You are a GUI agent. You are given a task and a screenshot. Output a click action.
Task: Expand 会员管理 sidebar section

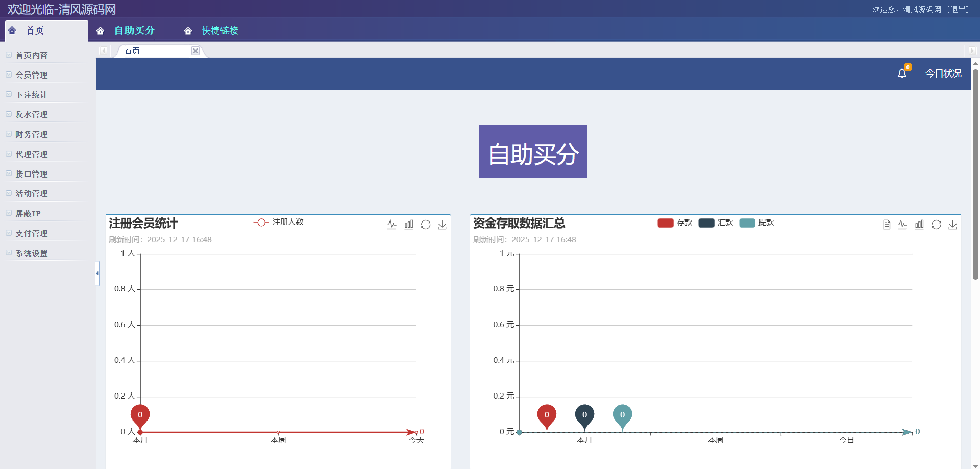[x=32, y=75]
